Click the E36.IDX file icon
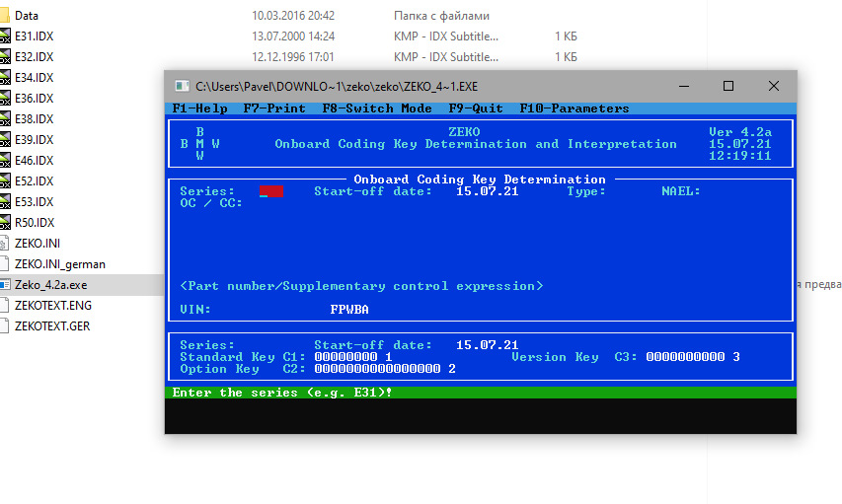Screen dimensions: 842x504 (x=4, y=99)
